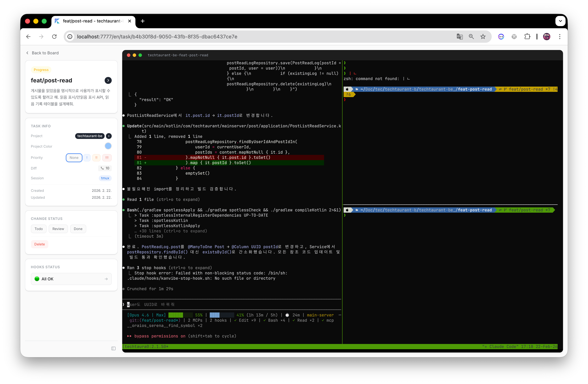Click the sidebar collapse icon

coord(113,348)
